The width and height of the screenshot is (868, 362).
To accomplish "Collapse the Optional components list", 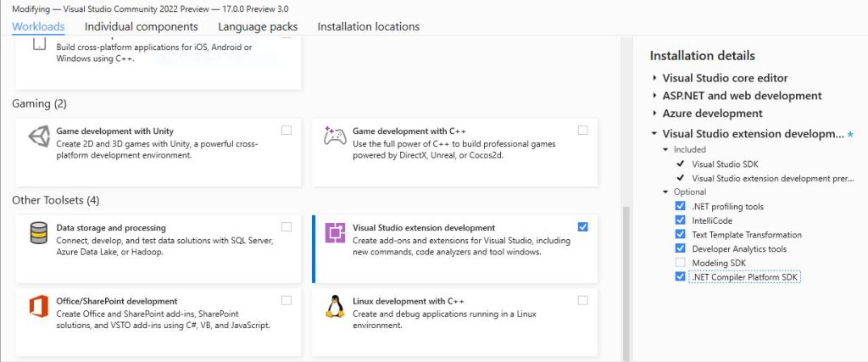I will [x=666, y=192].
